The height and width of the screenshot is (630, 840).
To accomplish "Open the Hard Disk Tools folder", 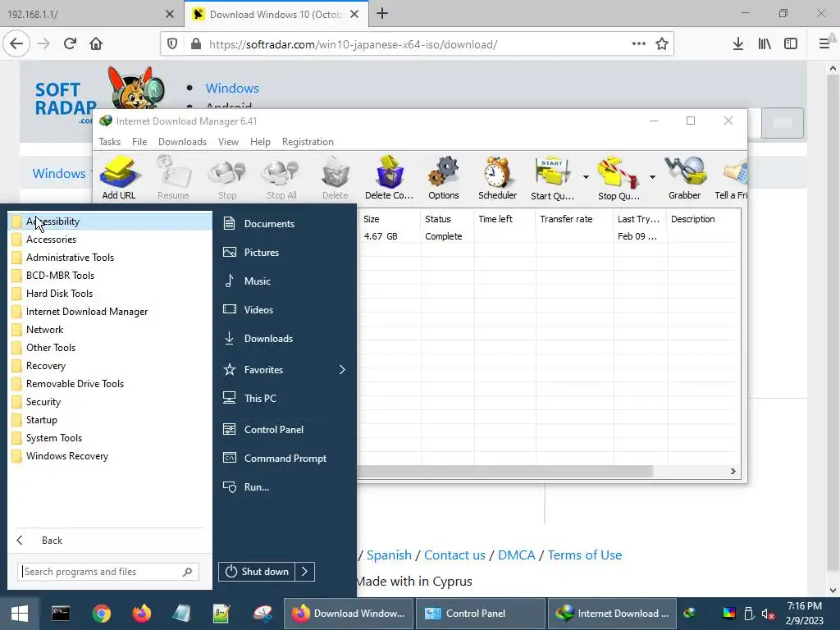I will point(110,294).
